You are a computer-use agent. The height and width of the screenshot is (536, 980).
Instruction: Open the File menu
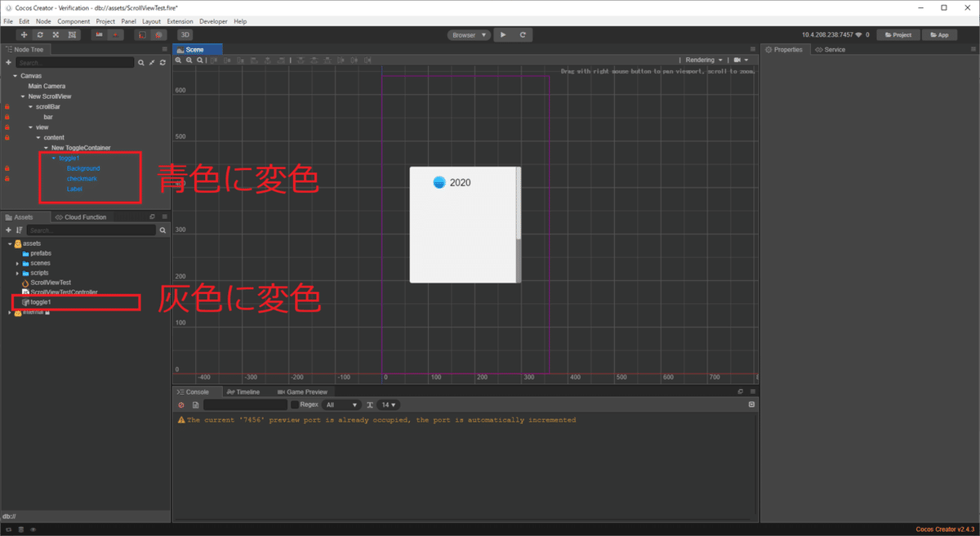[8, 21]
